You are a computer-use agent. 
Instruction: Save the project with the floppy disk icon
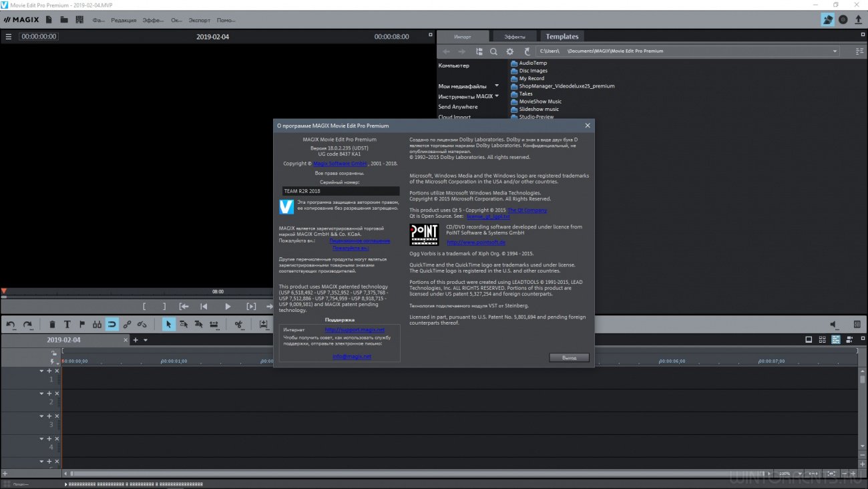tap(79, 20)
